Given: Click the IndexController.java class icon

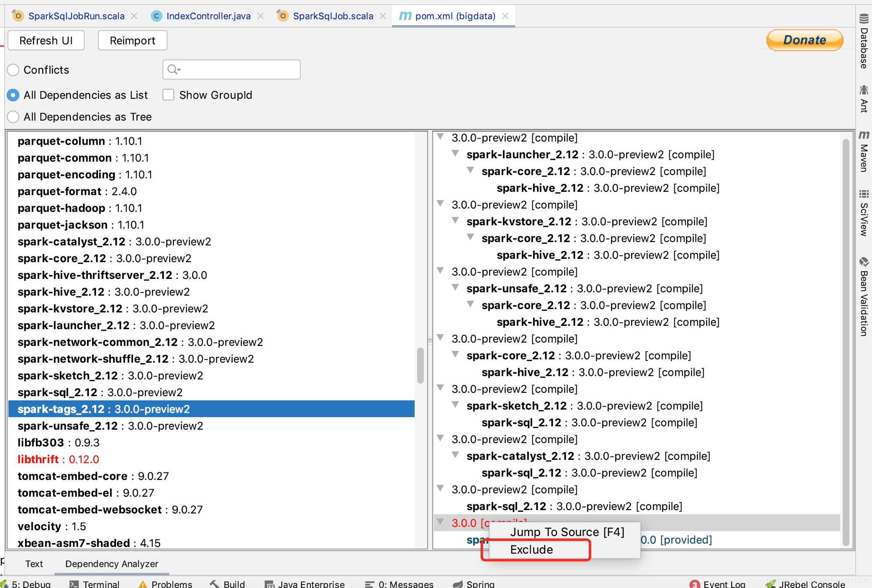Looking at the screenshot, I should [x=156, y=16].
